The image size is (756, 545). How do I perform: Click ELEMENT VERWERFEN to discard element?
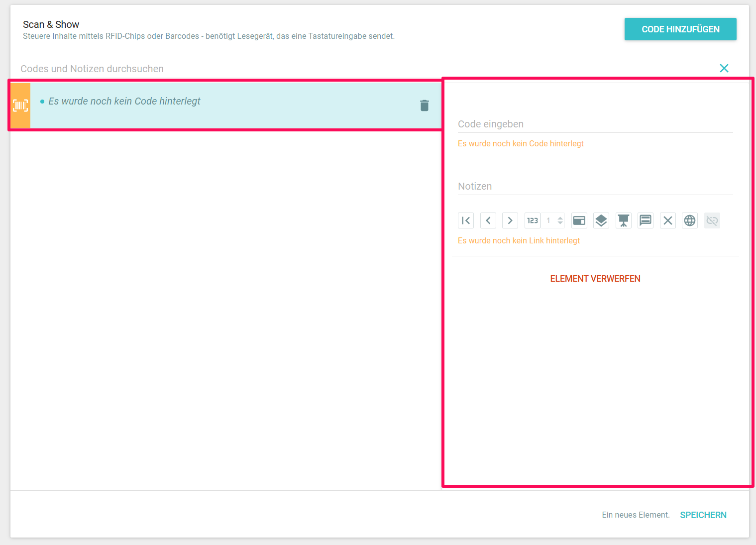click(595, 279)
